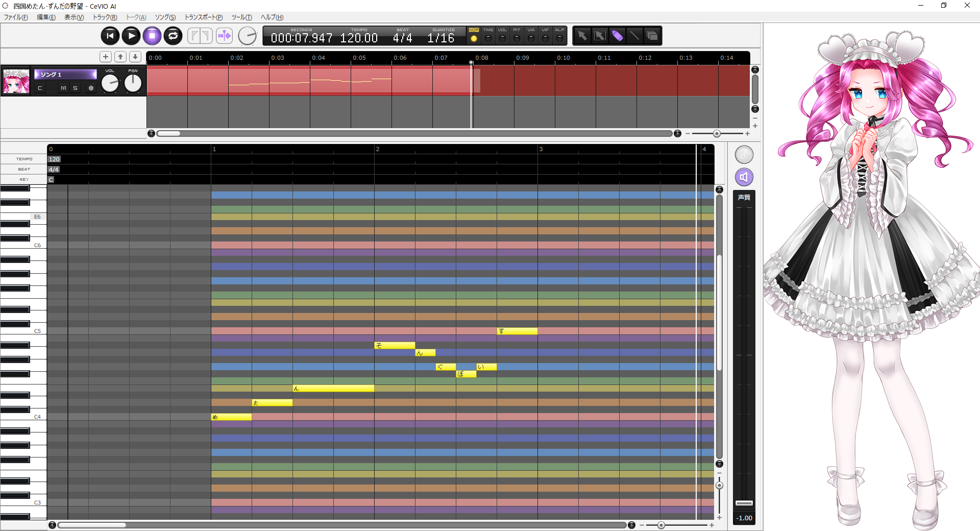Move the track up with the arrow button
The height and width of the screenshot is (531, 980).
120,57
